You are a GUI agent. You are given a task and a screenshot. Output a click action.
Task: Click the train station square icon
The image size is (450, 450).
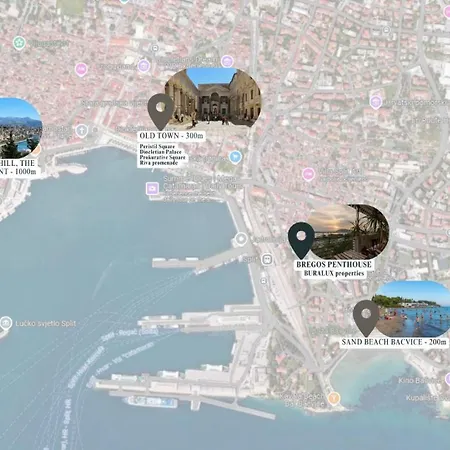pyautogui.click(x=267, y=259)
